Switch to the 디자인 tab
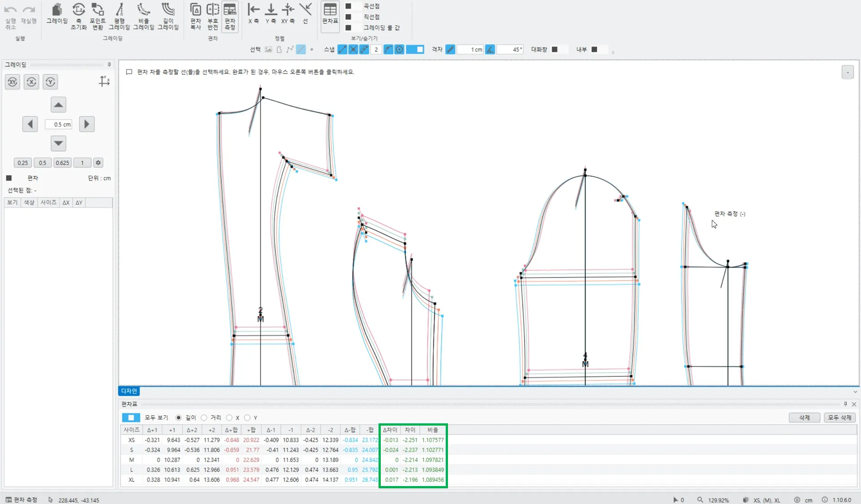861x504 pixels. tap(129, 391)
